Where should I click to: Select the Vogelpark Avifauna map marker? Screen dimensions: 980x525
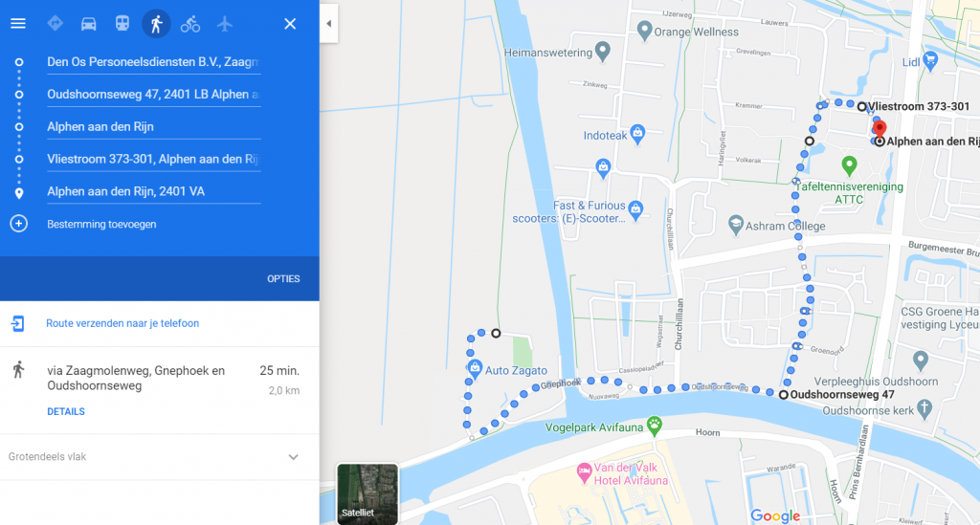coord(655,423)
